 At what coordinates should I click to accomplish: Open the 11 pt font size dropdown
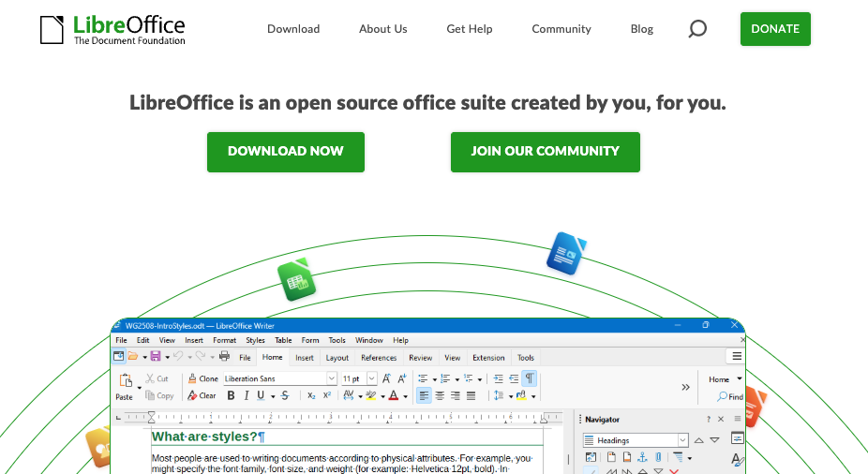click(x=372, y=378)
